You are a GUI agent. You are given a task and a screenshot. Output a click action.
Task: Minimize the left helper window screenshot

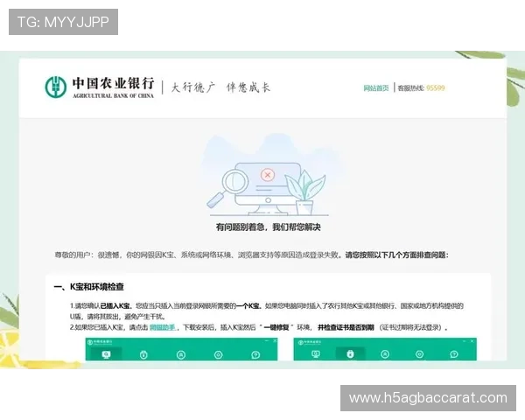pos(267,340)
